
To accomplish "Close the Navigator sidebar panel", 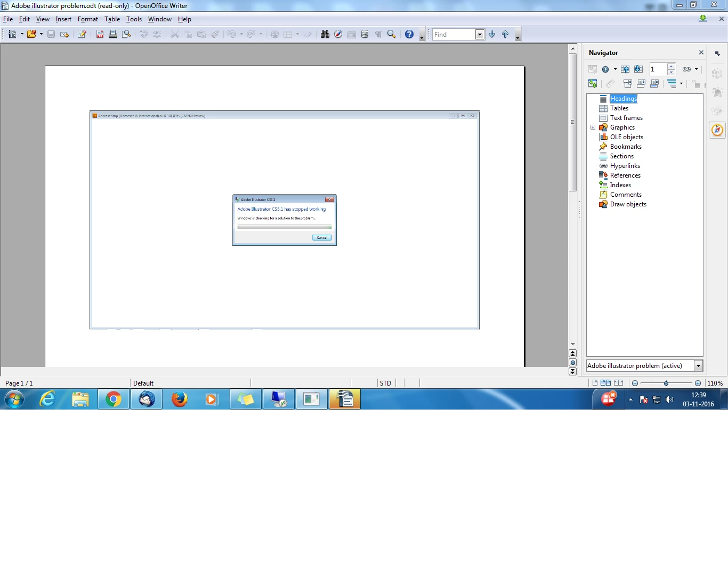I will coord(701,52).
